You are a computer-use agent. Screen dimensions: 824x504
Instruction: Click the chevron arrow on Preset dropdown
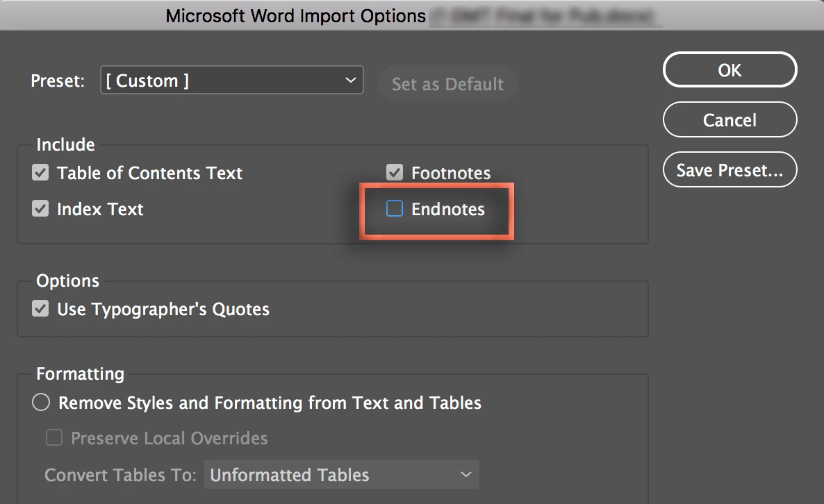point(350,81)
